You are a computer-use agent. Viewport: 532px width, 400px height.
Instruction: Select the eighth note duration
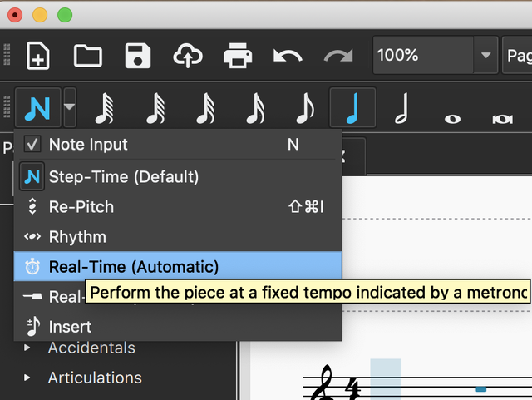tap(305, 108)
